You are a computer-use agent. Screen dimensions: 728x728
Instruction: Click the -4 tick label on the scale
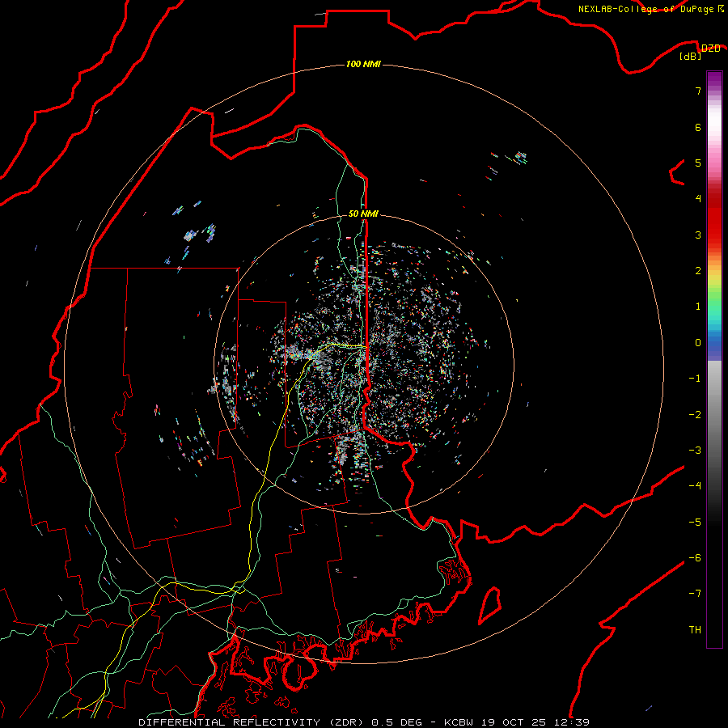[x=695, y=486]
